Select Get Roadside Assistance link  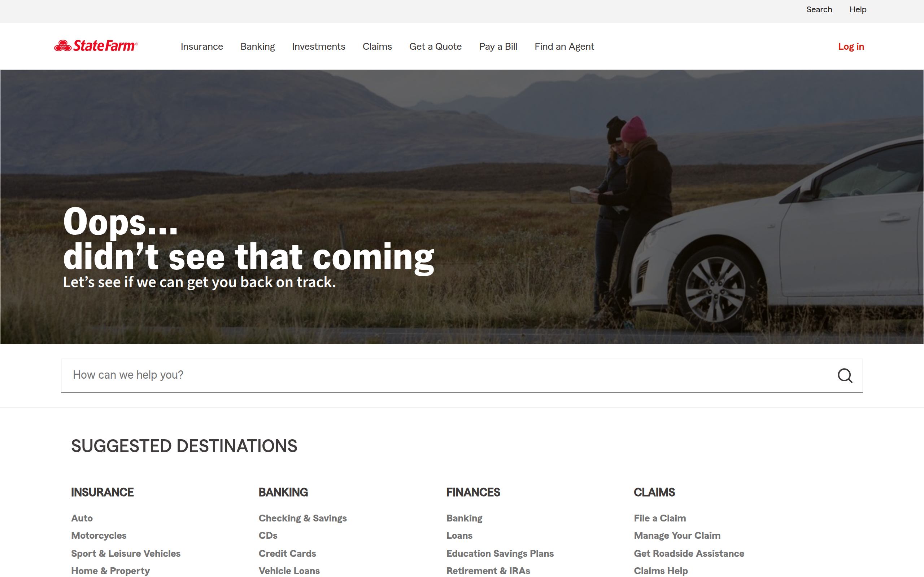pos(689,553)
